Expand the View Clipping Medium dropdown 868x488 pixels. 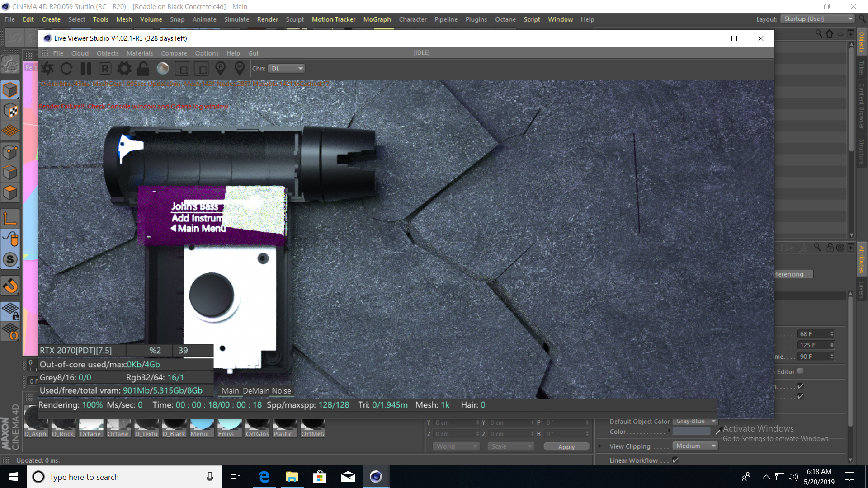pyautogui.click(x=695, y=446)
